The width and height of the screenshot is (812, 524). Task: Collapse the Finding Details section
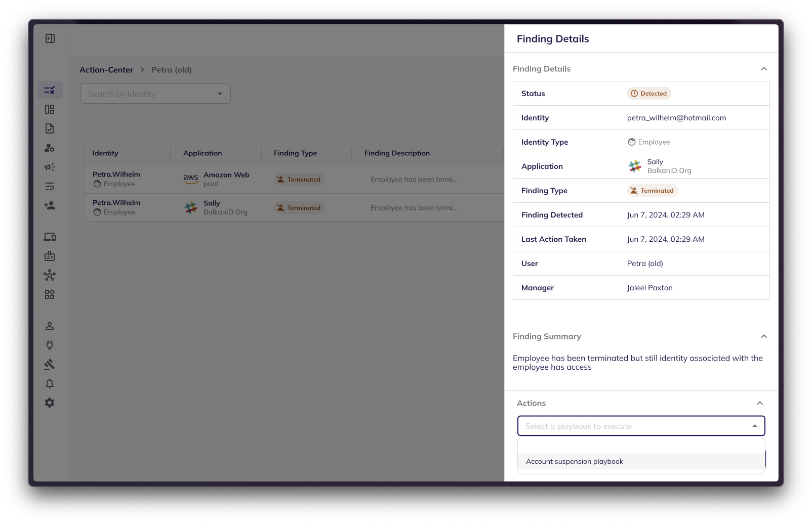coord(763,69)
